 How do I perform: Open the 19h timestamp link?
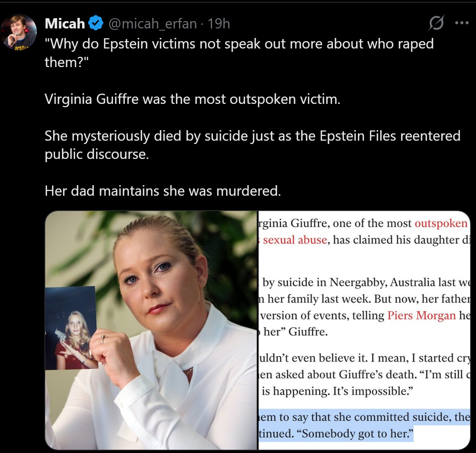[x=219, y=24]
